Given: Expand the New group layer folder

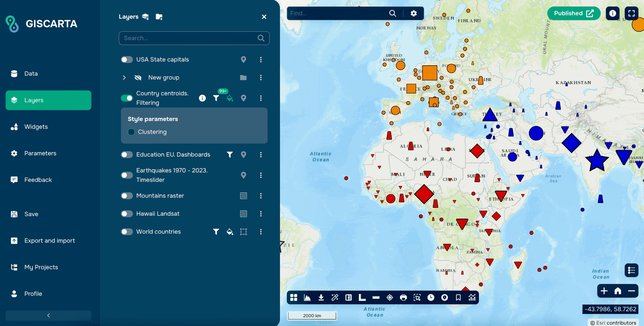Looking at the screenshot, I should click(x=124, y=77).
